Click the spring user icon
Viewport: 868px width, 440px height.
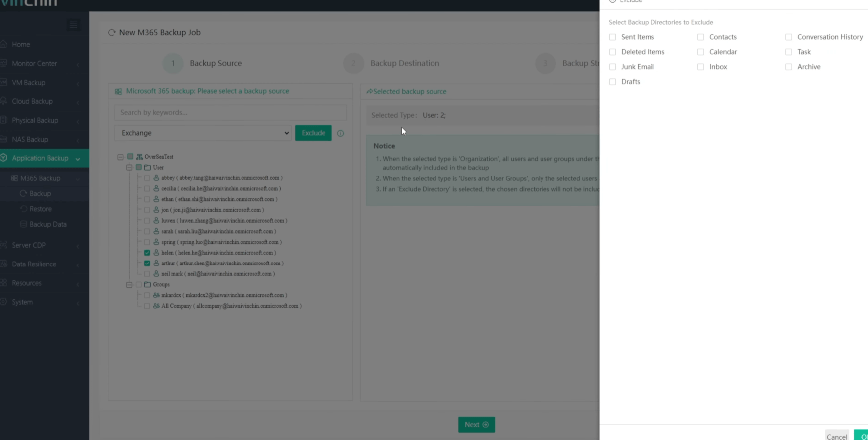pyautogui.click(x=156, y=242)
